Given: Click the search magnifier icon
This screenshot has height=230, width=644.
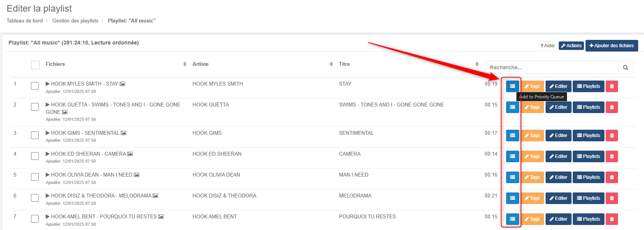Looking at the screenshot, I should tap(625, 67).
